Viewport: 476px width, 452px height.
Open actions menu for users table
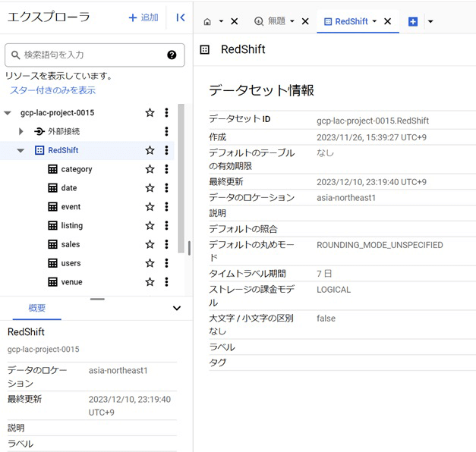pyautogui.click(x=166, y=263)
